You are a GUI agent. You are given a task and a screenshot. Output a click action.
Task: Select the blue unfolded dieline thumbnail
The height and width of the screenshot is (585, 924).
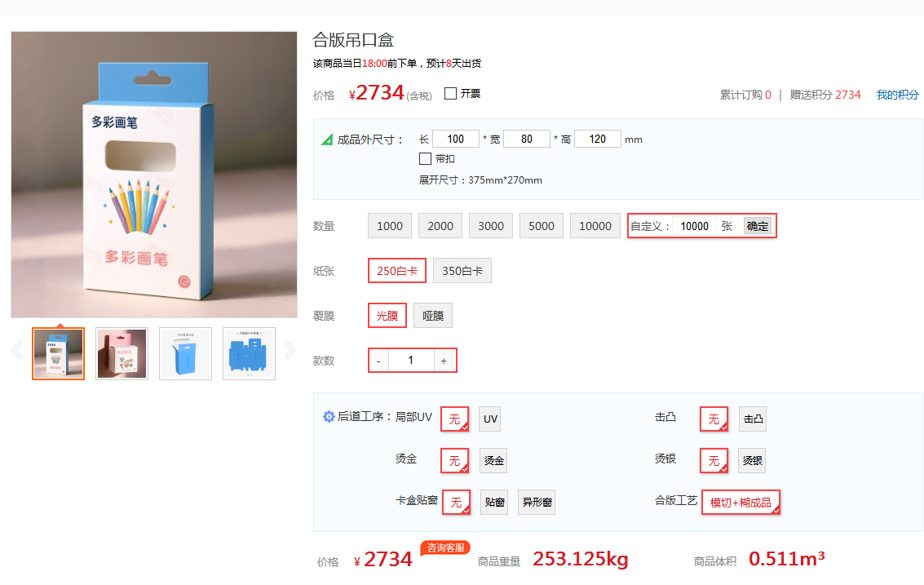(x=249, y=353)
